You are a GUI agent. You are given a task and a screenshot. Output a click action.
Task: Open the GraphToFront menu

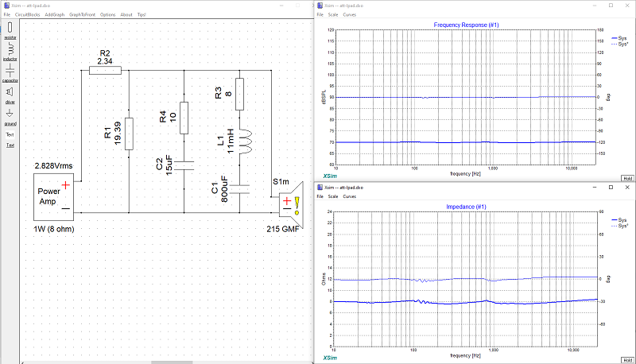point(83,14)
